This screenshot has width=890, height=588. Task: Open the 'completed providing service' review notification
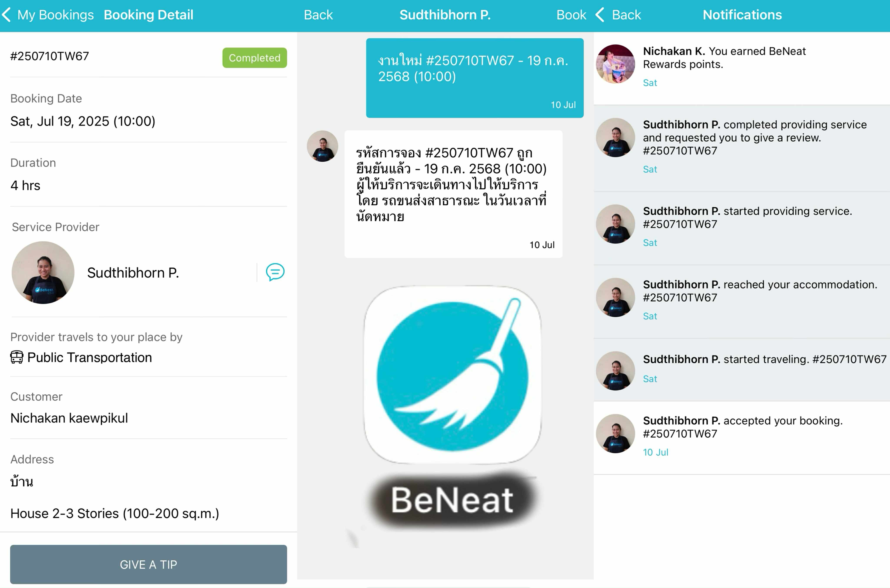(x=742, y=148)
